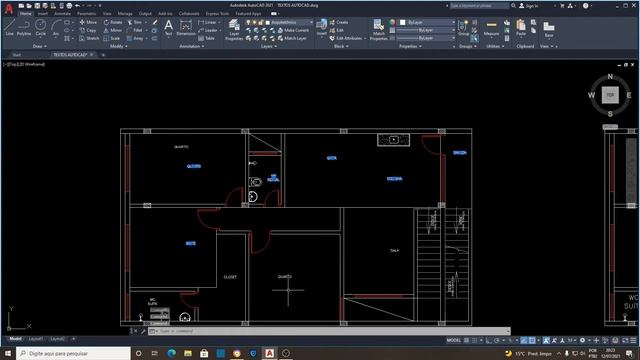This screenshot has width=640, height=360.
Task: Click the keyword search field in title bar
Action: click(479, 6)
